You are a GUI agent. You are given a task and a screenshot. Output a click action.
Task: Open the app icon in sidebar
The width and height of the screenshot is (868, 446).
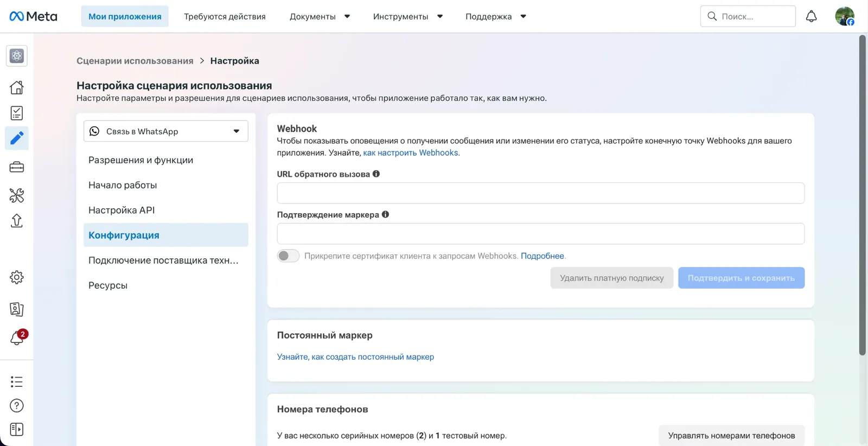coord(17,56)
